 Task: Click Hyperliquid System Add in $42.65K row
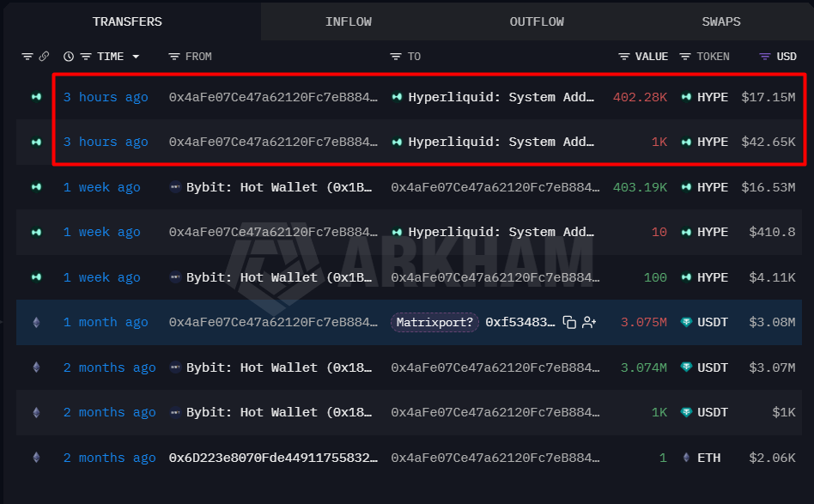tap(501, 142)
